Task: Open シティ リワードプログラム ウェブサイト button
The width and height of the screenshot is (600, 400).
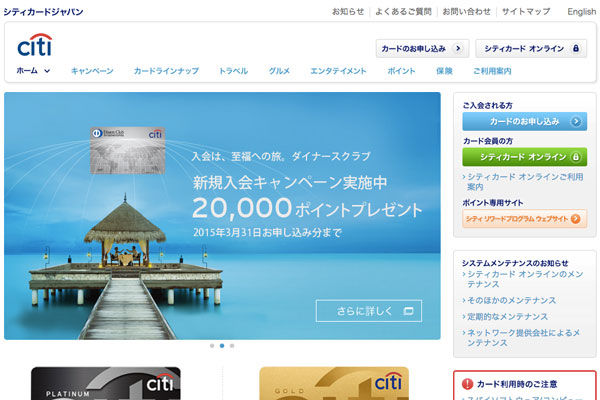Action: [x=525, y=219]
